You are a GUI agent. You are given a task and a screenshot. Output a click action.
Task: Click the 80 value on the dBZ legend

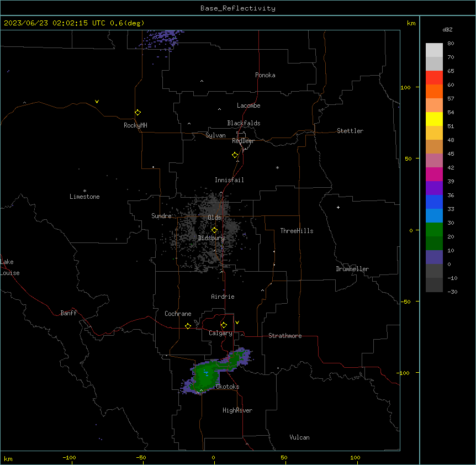tap(451, 44)
